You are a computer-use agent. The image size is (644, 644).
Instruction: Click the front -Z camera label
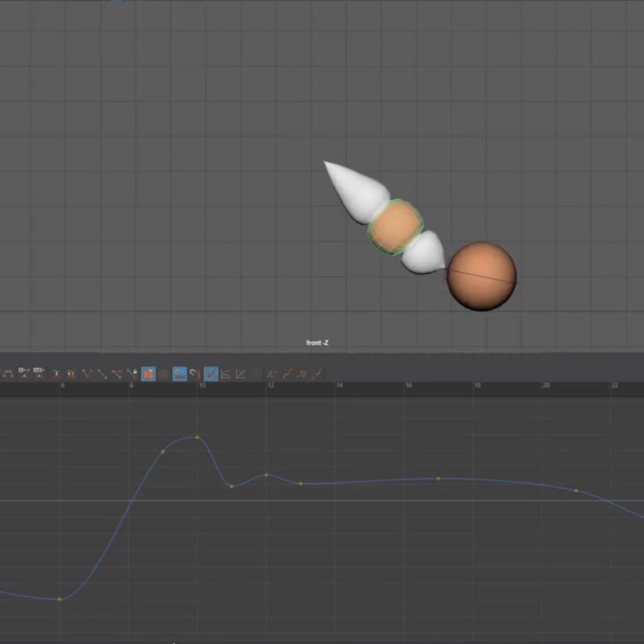pos(318,343)
